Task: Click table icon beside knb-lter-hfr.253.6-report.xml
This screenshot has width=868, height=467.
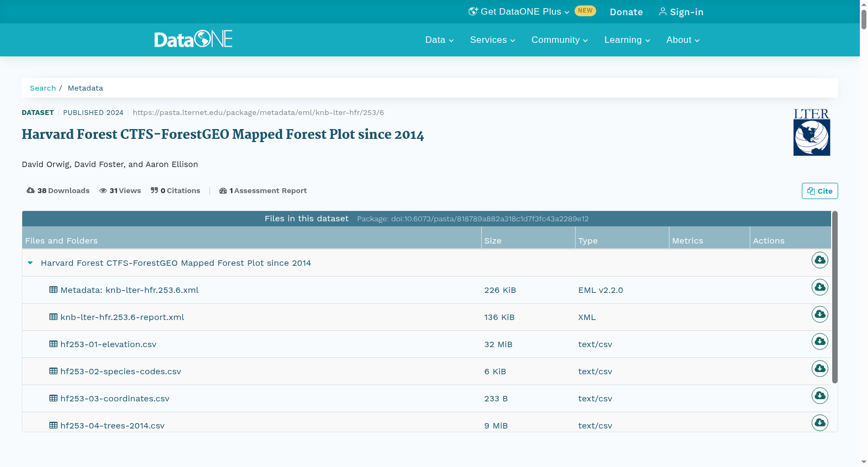Action: pos(53,317)
